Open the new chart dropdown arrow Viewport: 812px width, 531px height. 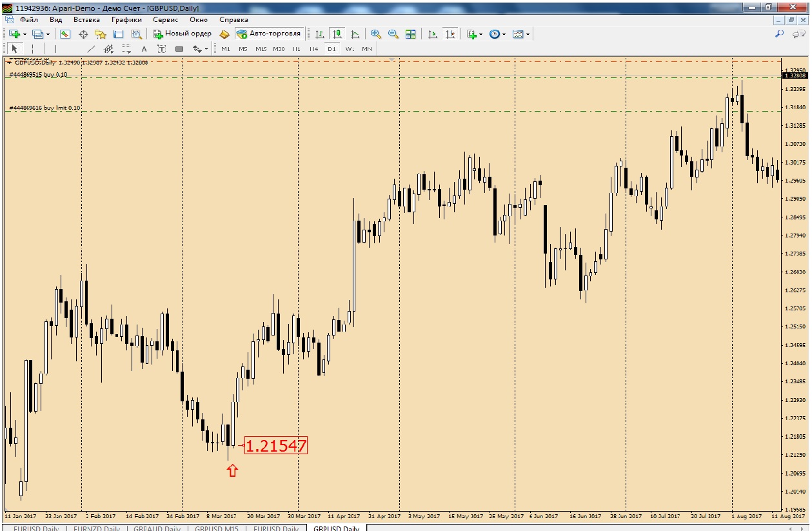25,34
